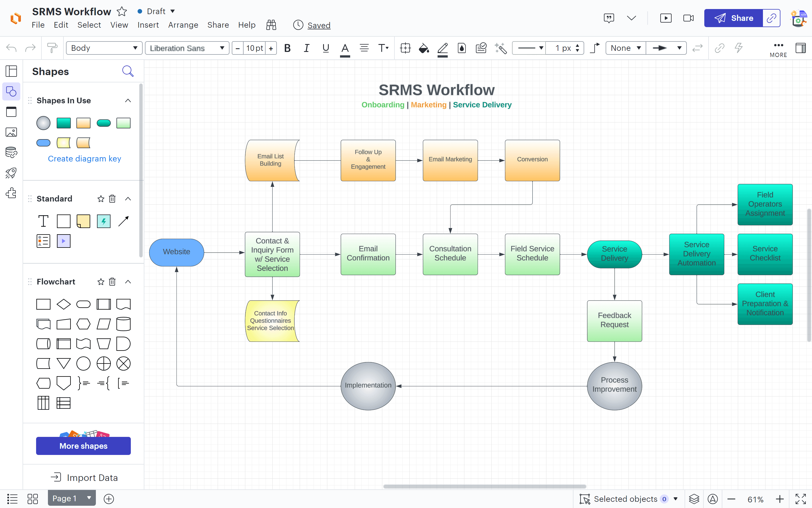Open the Select menu
This screenshot has height=508, width=812.
(x=89, y=25)
